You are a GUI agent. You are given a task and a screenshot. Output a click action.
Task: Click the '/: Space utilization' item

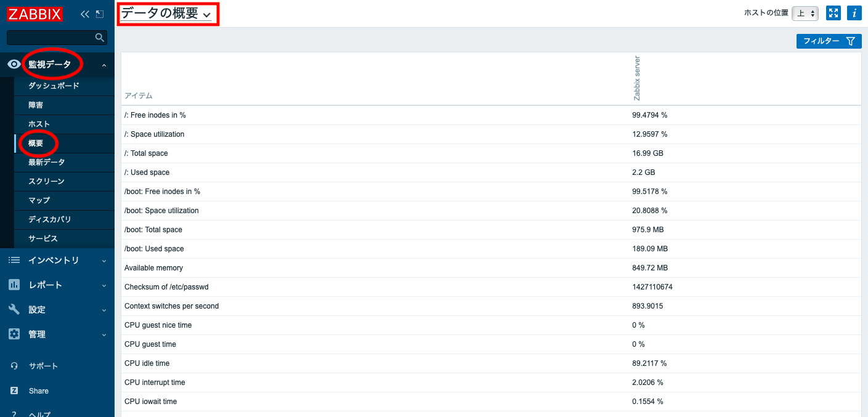click(x=155, y=134)
